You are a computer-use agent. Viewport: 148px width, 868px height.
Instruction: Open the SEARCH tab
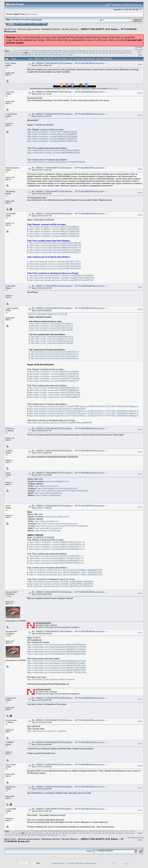pos(24,24)
